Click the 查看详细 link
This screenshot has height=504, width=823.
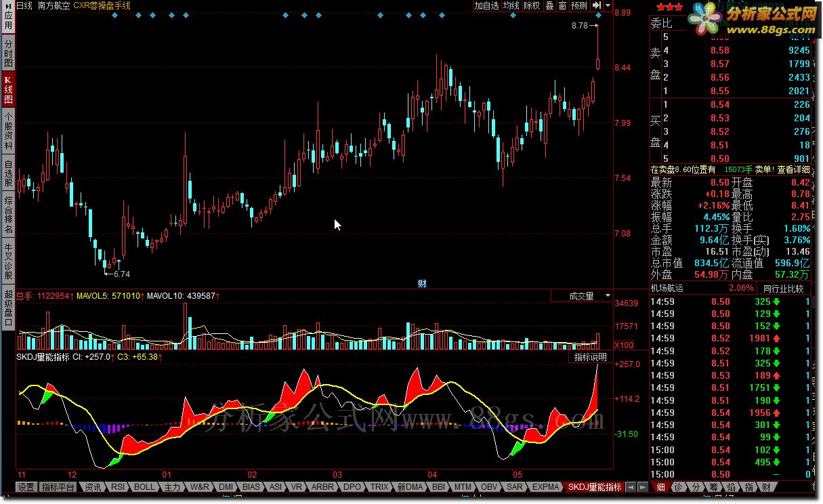click(x=793, y=170)
